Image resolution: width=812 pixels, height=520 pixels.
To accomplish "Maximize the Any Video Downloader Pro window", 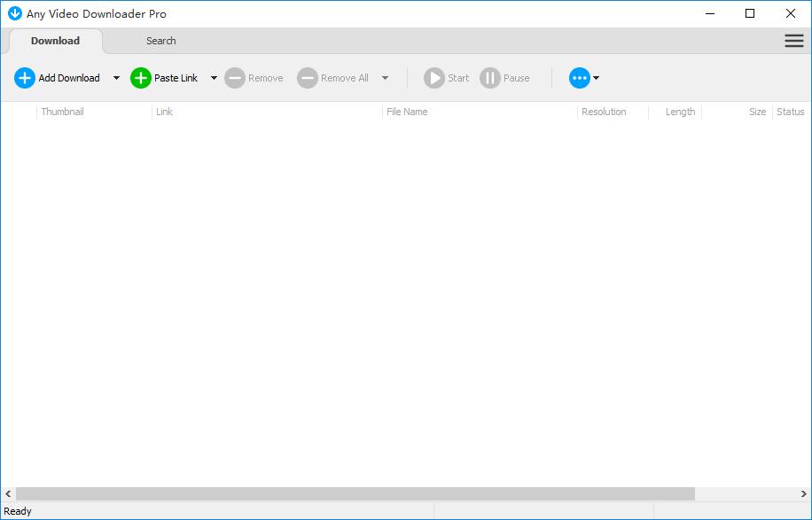I will point(750,13).
